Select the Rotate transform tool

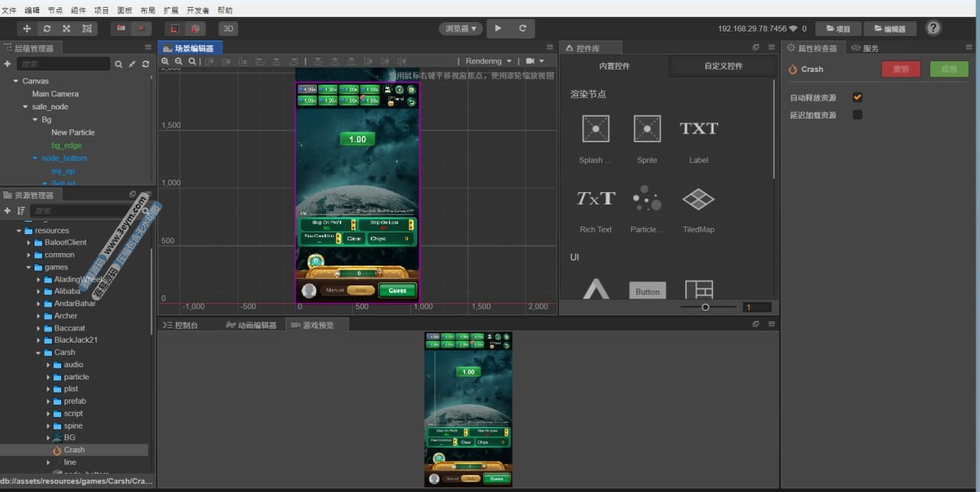pyautogui.click(x=47, y=28)
